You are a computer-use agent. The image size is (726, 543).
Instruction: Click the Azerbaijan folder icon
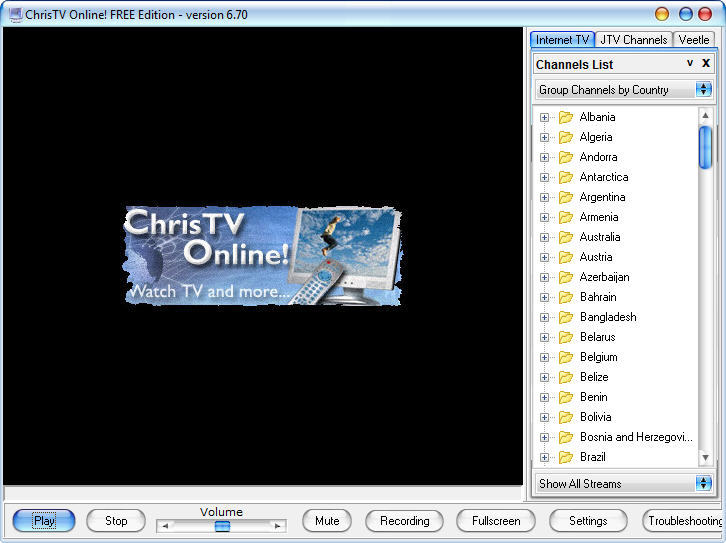pyautogui.click(x=565, y=277)
